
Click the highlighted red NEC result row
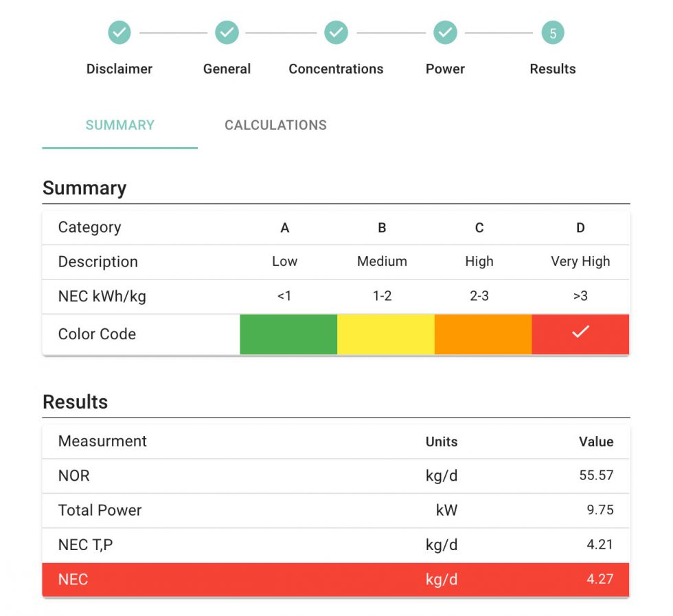coord(335,579)
